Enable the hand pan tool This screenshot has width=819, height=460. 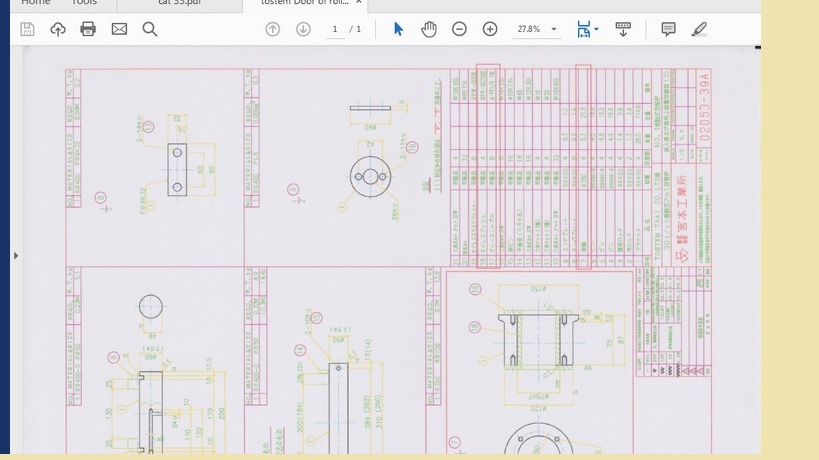pyautogui.click(x=429, y=29)
